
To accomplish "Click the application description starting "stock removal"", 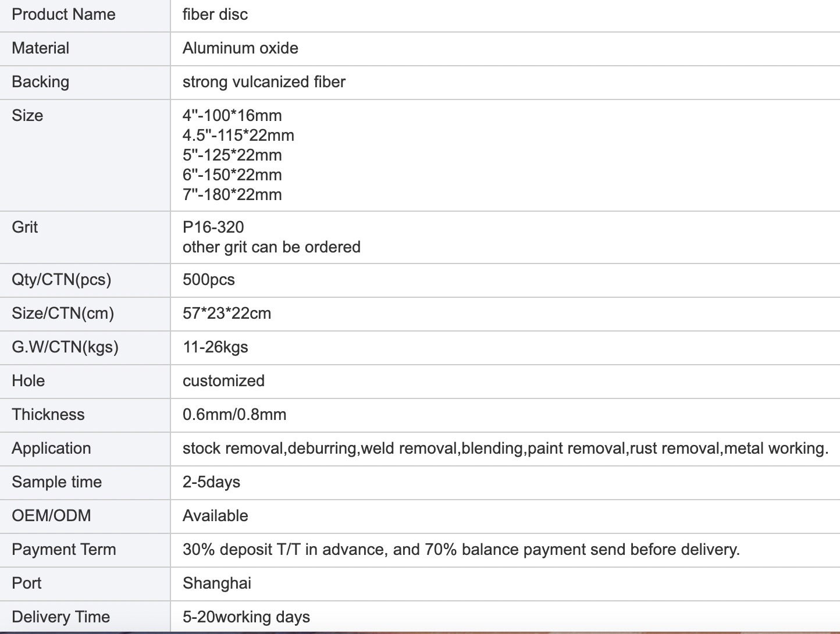I will [x=505, y=448].
